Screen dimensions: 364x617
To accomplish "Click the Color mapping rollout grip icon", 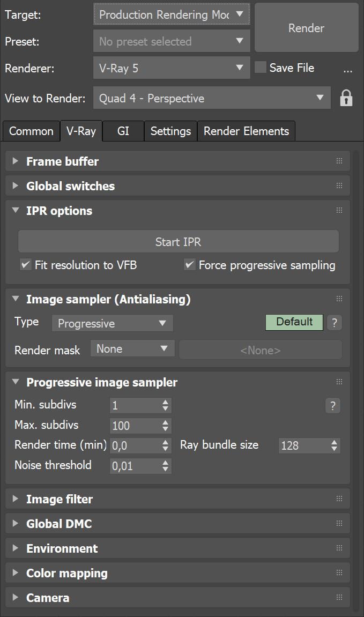I will [x=339, y=573].
